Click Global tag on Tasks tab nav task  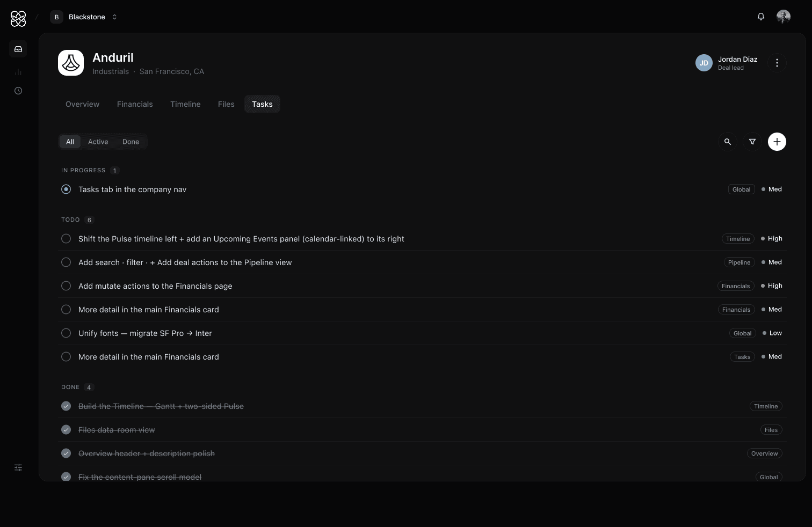[741, 189]
